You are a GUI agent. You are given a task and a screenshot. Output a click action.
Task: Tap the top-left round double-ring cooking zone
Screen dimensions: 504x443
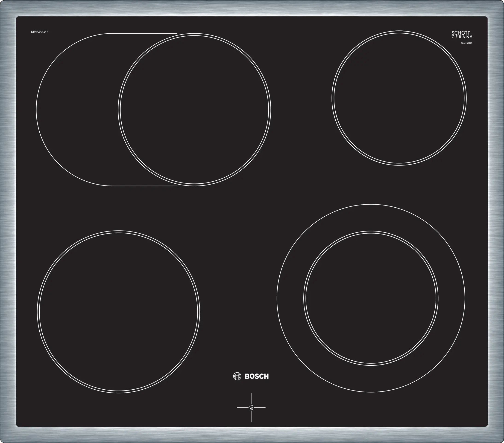[x=194, y=110]
